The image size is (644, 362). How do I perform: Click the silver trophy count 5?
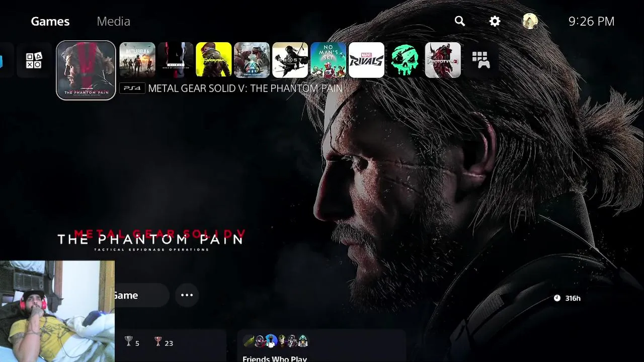pos(132,343)
